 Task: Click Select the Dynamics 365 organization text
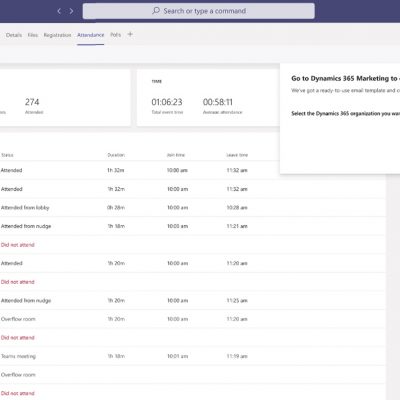point(345,113)
